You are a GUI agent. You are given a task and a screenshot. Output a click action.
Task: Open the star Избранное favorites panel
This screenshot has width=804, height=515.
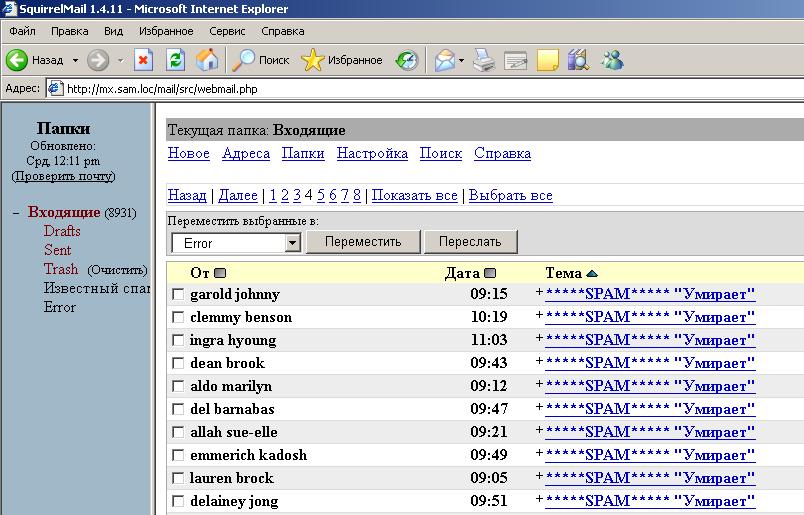[341, 61]
